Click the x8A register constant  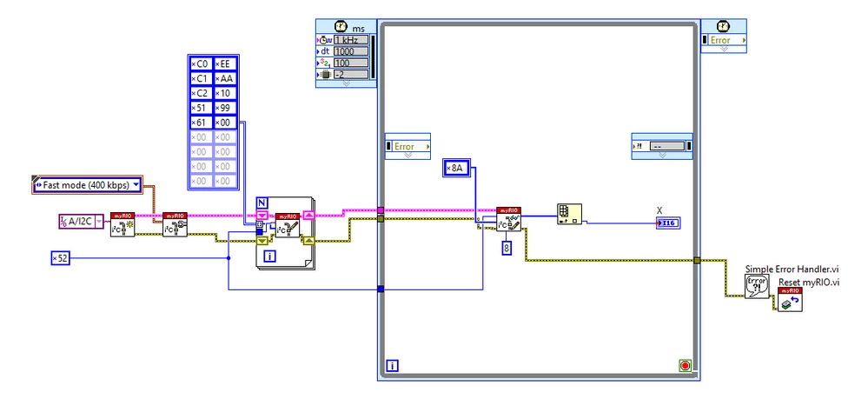457,168
